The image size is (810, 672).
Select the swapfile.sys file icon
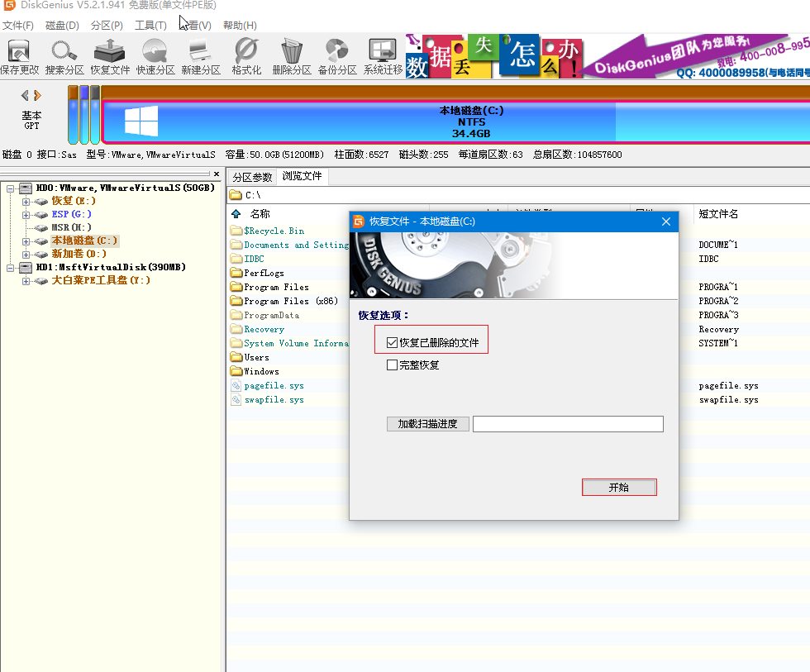[236, 399]
